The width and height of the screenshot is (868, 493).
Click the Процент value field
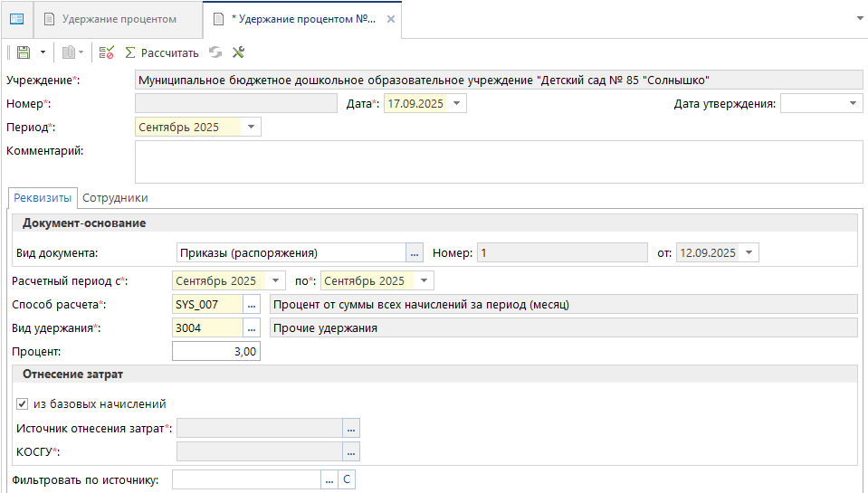pyautogui.click(x=215, y=352)
